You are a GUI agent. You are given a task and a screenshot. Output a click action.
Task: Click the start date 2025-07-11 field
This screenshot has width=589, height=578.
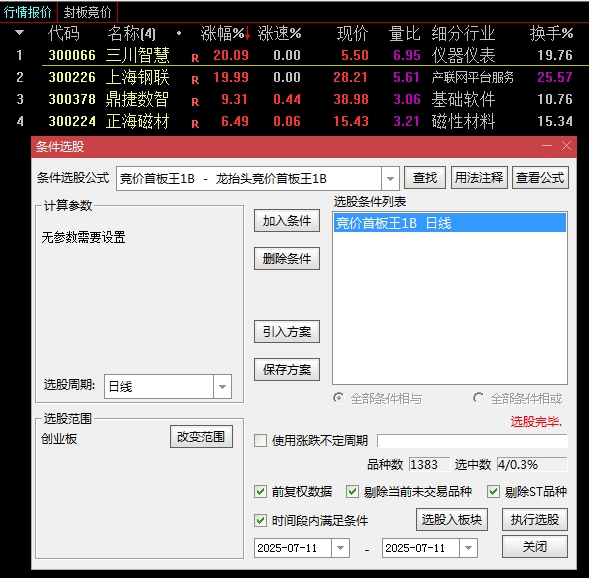coord(293,548)
